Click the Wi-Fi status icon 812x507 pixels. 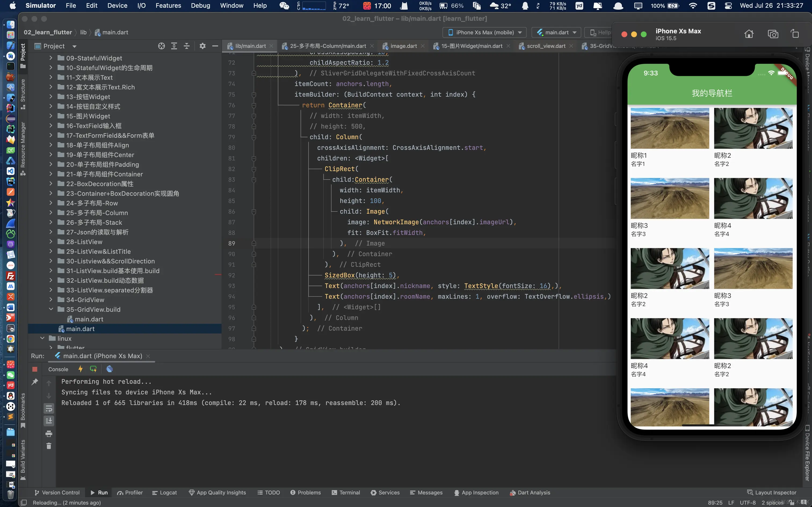(693, 6)
